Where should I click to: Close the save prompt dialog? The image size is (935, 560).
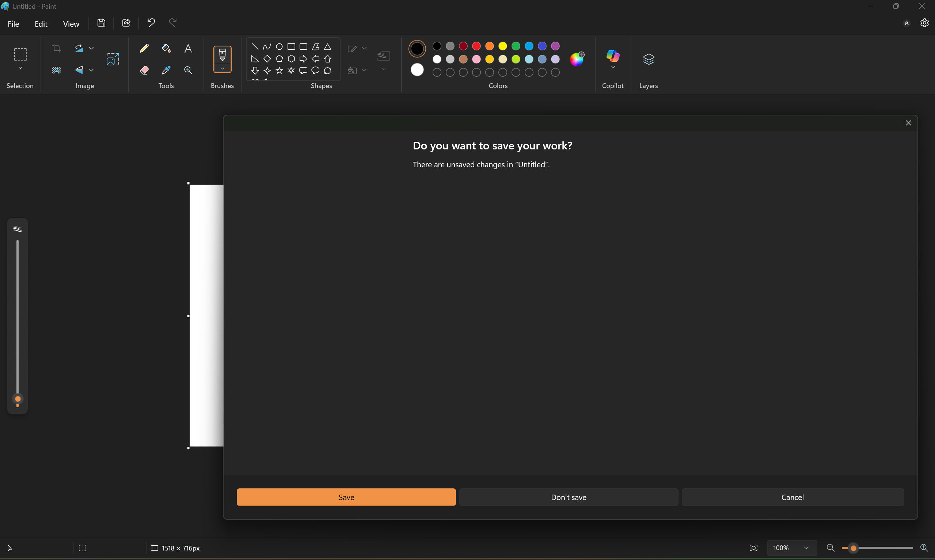point(908,123)
